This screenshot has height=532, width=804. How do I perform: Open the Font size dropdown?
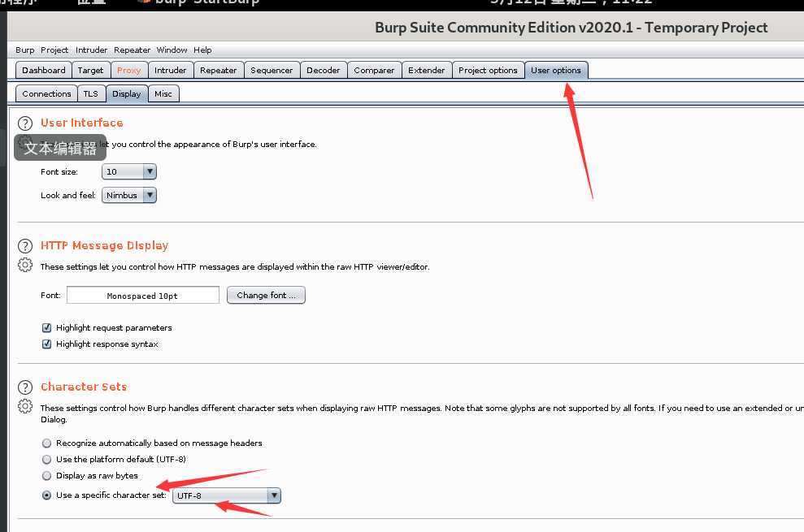[x=128, y=171]
